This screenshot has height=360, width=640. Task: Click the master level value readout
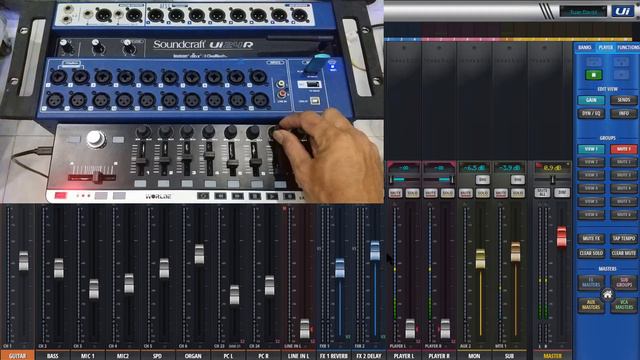pyautogui.click(x=553, y=168)
